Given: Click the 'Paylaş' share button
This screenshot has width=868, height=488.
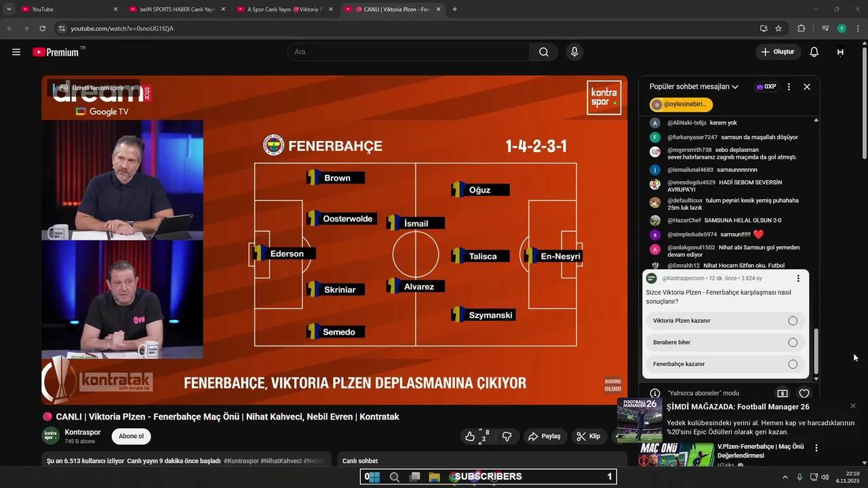Looking at the screenshot, I should coord(545,436).
